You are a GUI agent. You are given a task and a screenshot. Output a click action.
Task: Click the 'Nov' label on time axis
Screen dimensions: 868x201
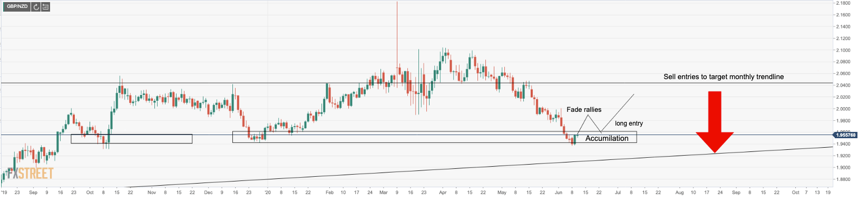152,193
